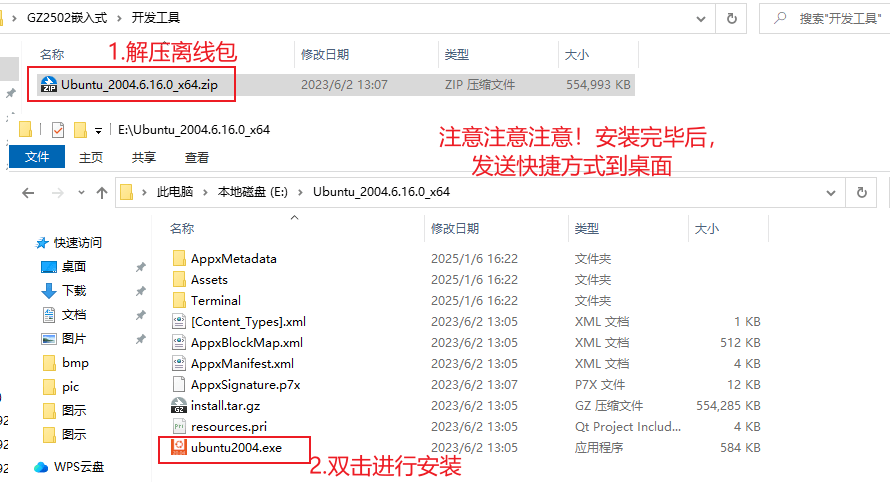Select the AppxSignature.p7x file icon
The width and height of the screenshot is (890, 482).
click(179, 385)
